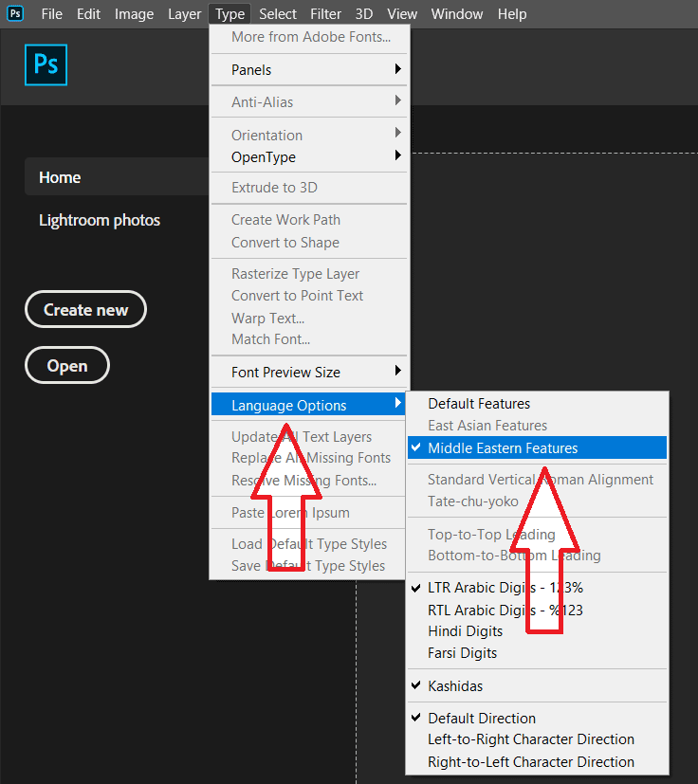The height and width of the screenshot is (784, 698).
Task: Expand the Language Options submenu
Action: tap(308, 405)
